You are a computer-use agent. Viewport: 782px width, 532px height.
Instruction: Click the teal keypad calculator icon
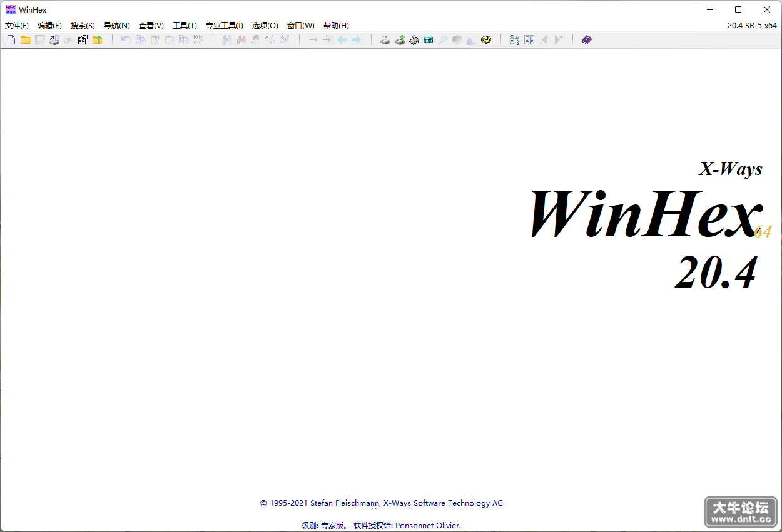coord(429,40)
